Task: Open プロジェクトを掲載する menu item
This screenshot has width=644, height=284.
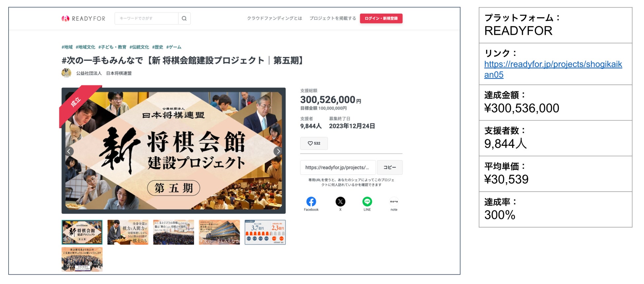Action: point(333,19)
